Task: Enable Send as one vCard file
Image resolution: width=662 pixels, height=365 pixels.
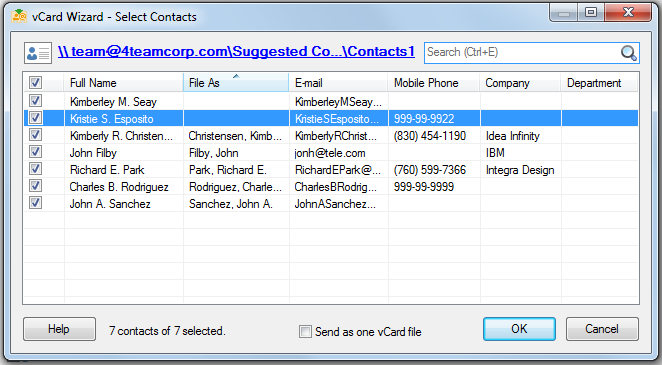Action: (x=305, y=332)
